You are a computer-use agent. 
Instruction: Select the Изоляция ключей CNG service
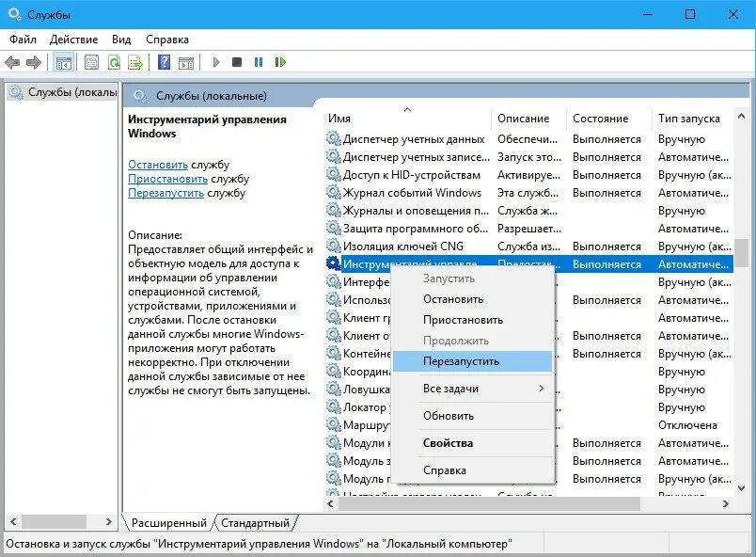[529, 246]
